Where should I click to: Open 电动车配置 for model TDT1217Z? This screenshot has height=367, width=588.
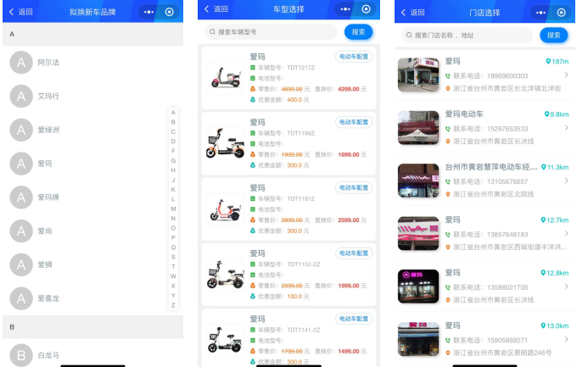pos(354,57)
